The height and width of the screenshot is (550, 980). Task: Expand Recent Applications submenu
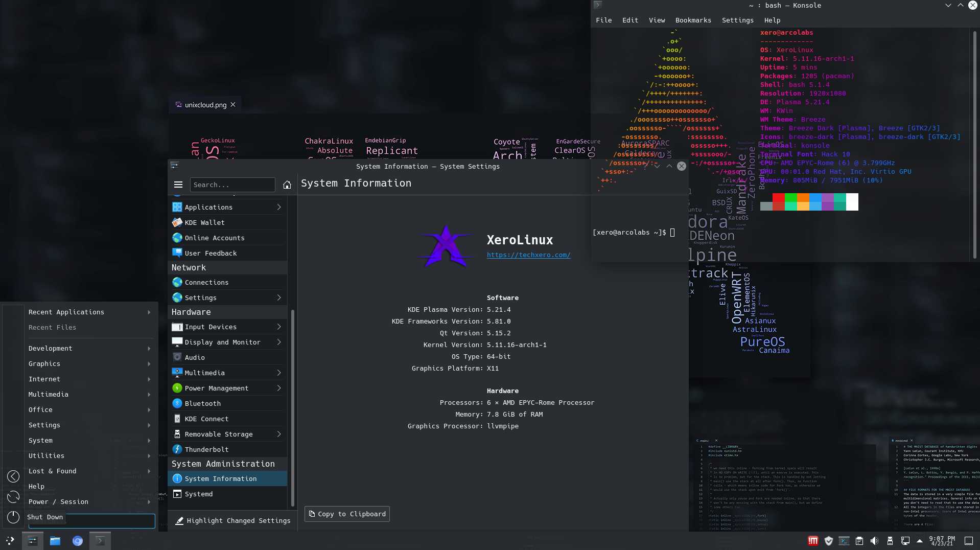pyautogui.click(x=90, y=312)
